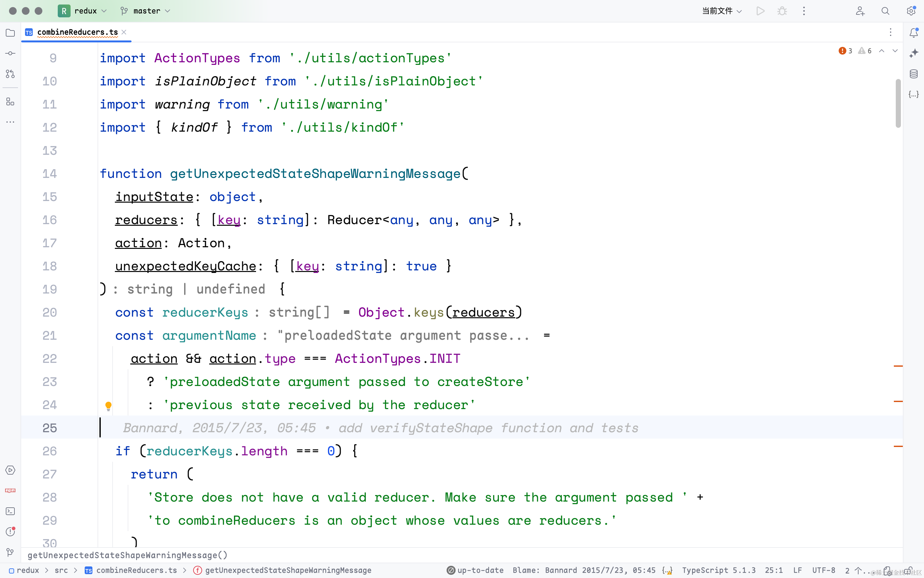Viewport: 924px width, 578px height.
Task: Click the editor vertical scrollbar thumb
Action: (898, 103)
